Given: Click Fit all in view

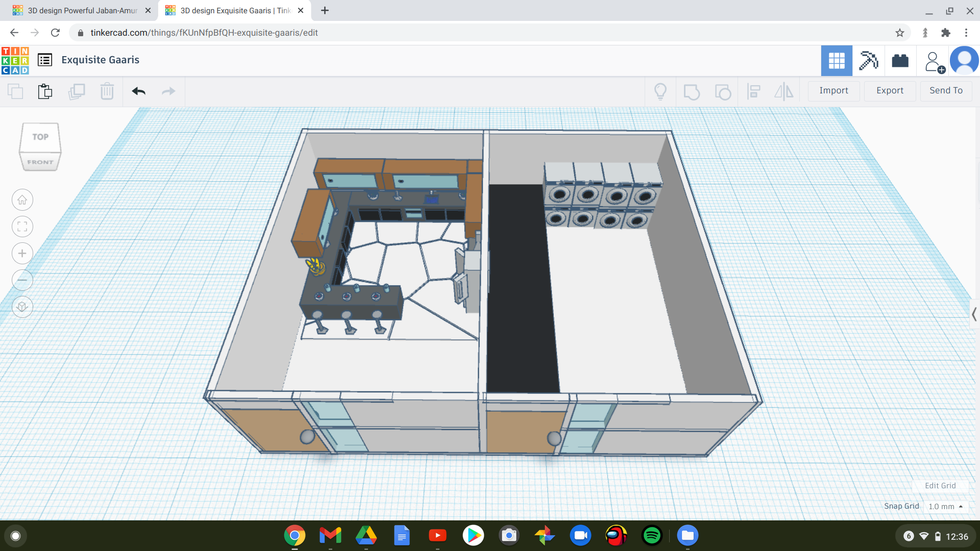Looking at the screenshot, I should [22, 227].
